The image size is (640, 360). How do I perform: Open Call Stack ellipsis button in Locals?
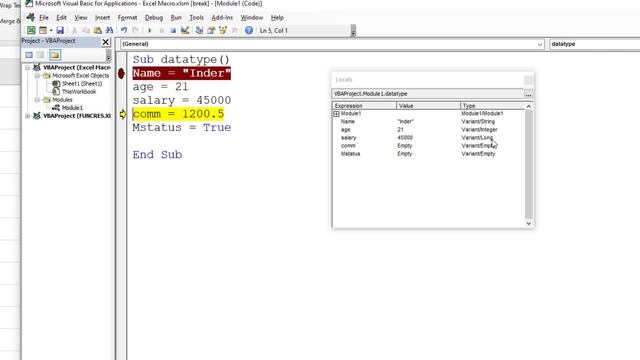[x=529, y=94]
